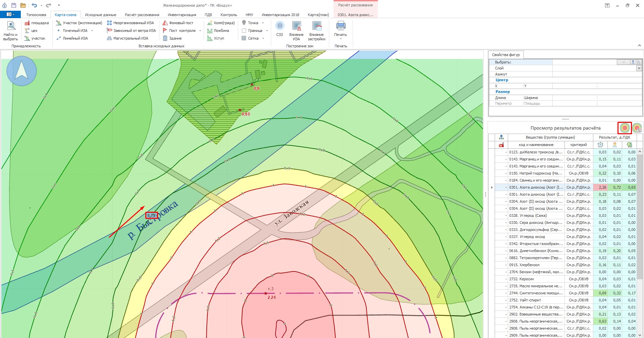Select the Влияние застройки tool
644x338 pixels.
click(x=316, y=26)
